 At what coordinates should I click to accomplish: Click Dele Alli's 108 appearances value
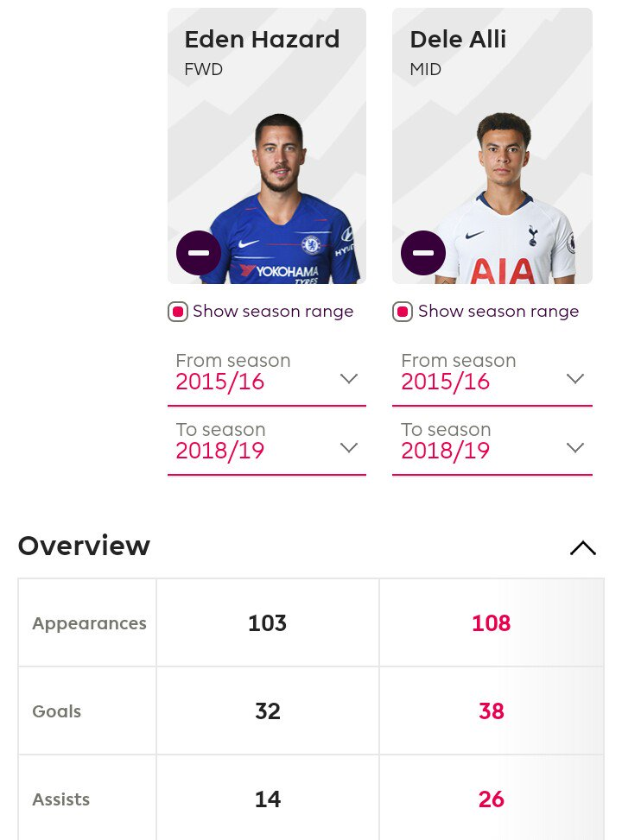[x=492, y=623]
